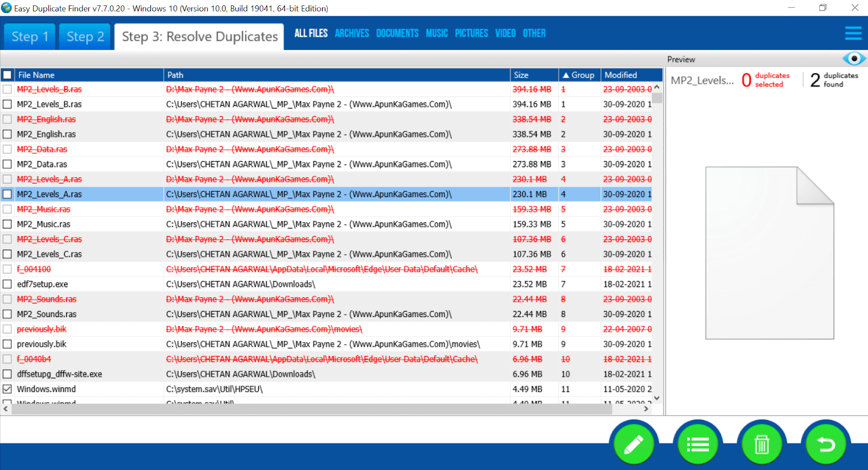Click the C:\system.sav\Util\HPSEU\ path cell

(337, 389)
